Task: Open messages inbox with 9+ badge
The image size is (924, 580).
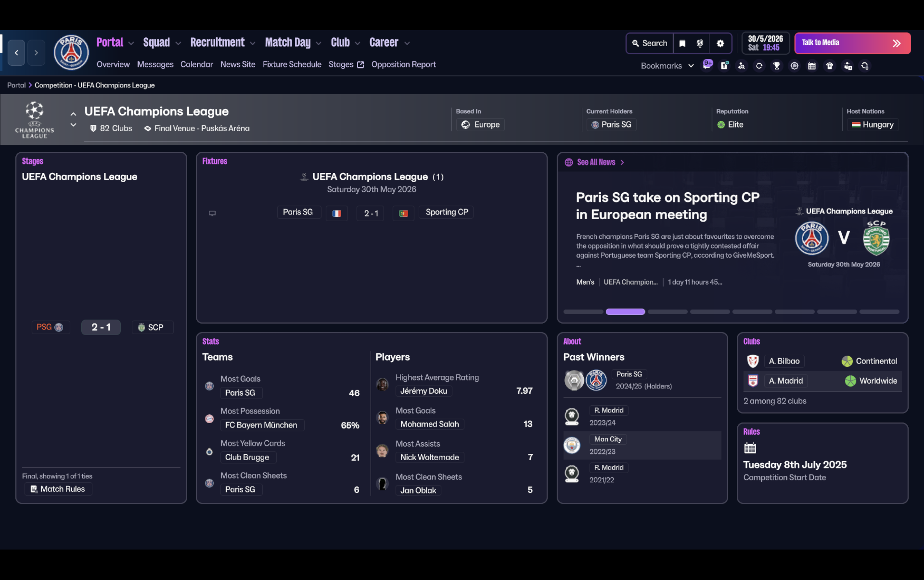Action: [707, 65]
